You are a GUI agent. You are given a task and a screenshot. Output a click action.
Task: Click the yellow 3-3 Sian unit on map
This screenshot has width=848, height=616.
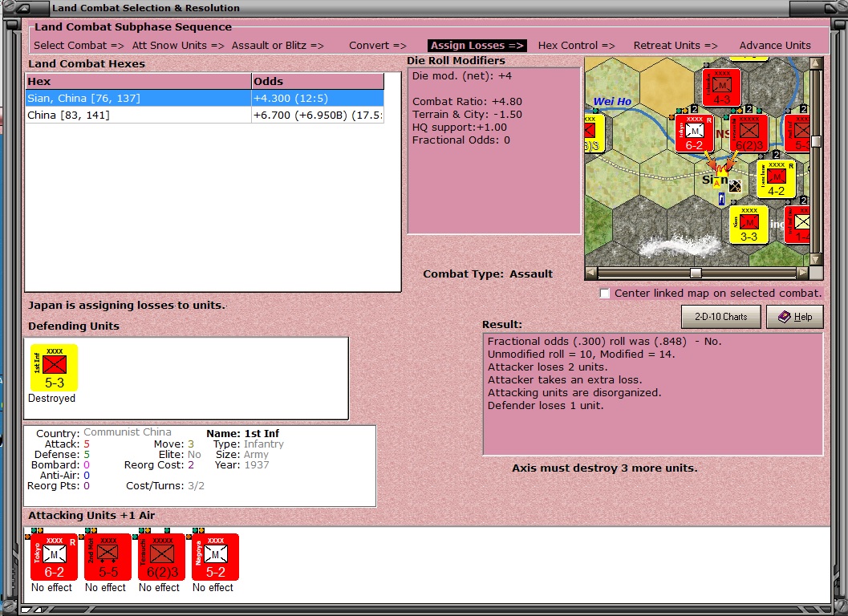point(749,225)
